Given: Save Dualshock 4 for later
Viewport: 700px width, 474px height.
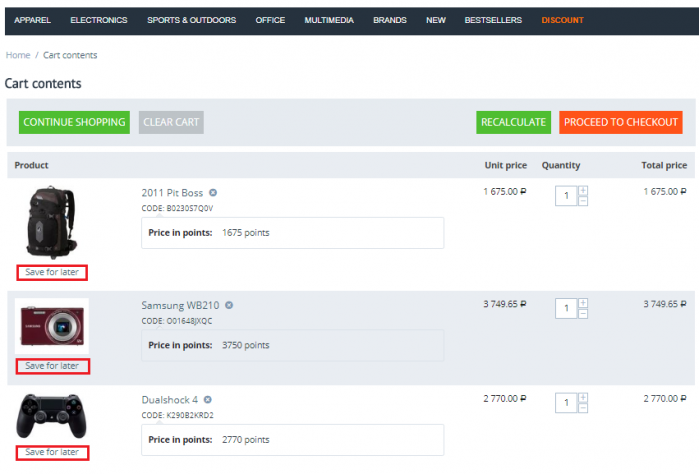Looking at the screenshot, I should [52, 453].
